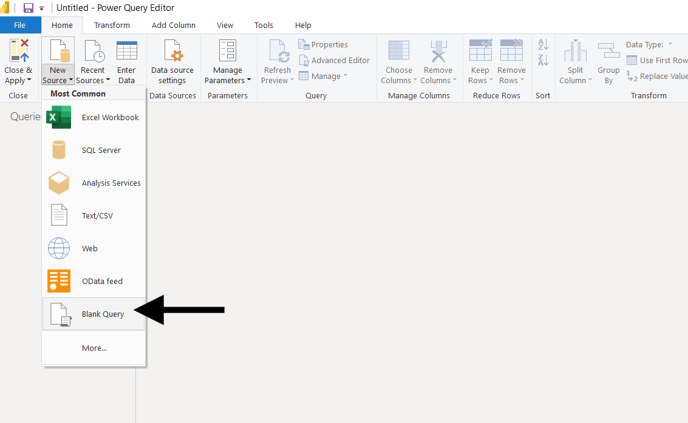Screen dimensions: 688x423
Task: Expand the Recent Sources dropdown arrow
Action: (x=108, y=80)
